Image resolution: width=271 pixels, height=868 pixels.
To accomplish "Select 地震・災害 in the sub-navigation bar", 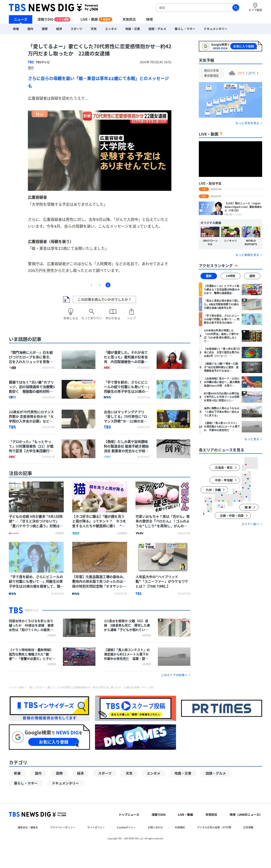I will click(133, 29).
